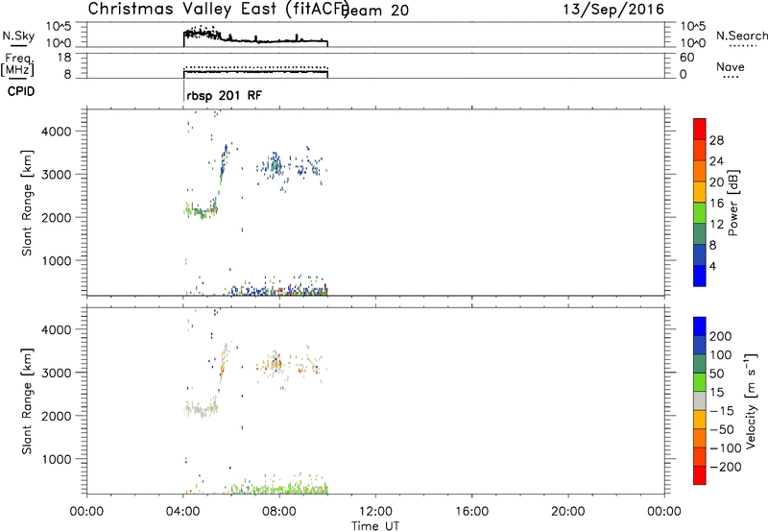
Task: Click the 'Time UT' axis title
Action: (375, 526)
